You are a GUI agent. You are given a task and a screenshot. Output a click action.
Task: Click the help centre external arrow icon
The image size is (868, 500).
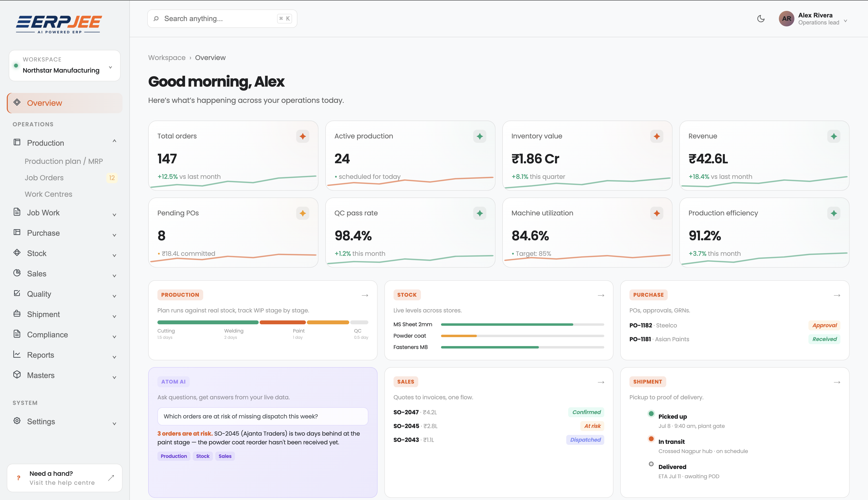111,478
